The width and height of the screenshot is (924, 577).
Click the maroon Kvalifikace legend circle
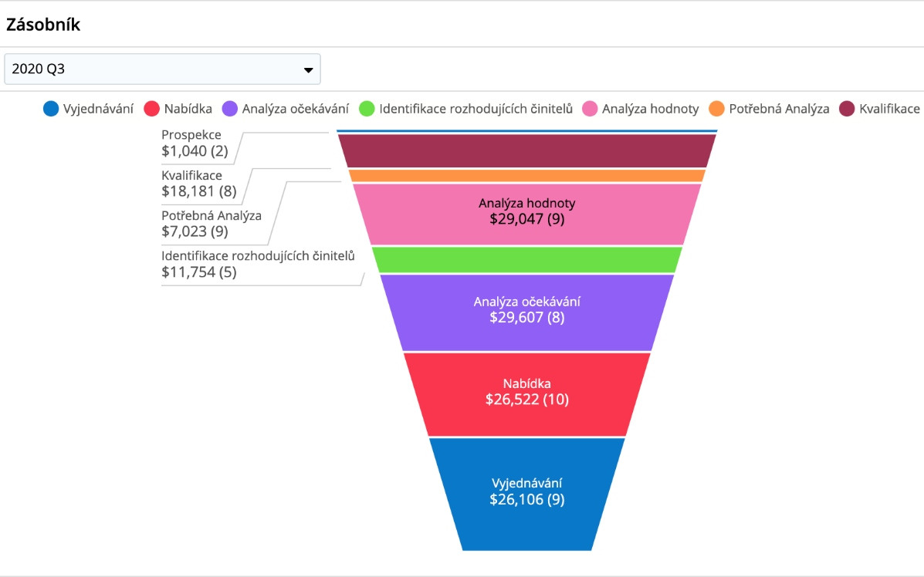click(x=847, y=109)
